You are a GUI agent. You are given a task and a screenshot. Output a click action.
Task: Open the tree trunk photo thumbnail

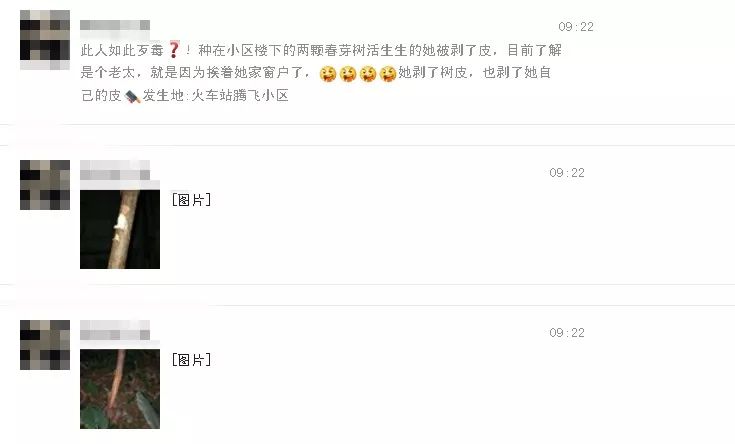tap(120, 229)
